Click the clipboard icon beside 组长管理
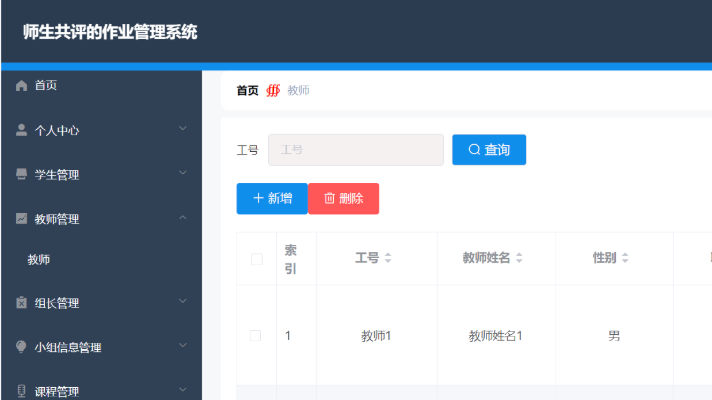 click(22, 303)
